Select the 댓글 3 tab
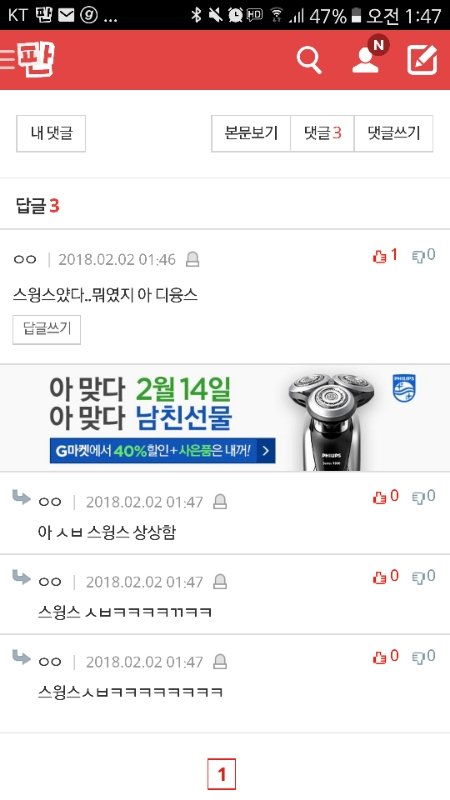 click(x=322, y=134)
